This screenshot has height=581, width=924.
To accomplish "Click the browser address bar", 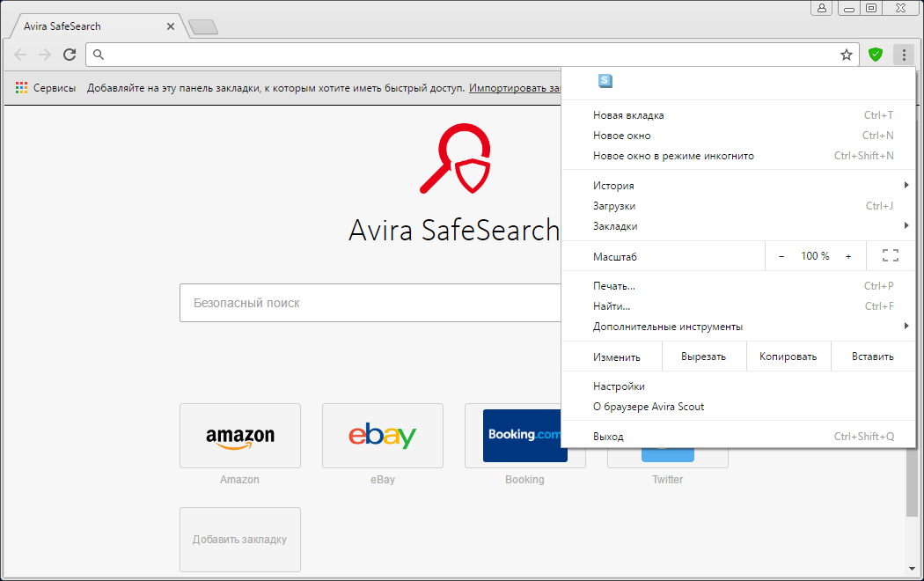I will pyautogui.click(x=472, y=55).
